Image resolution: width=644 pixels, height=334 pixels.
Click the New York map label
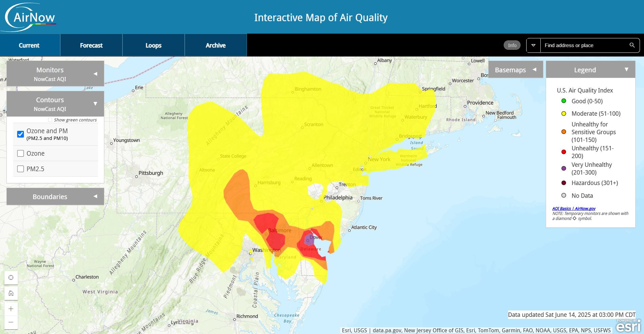tap(379, 159)
